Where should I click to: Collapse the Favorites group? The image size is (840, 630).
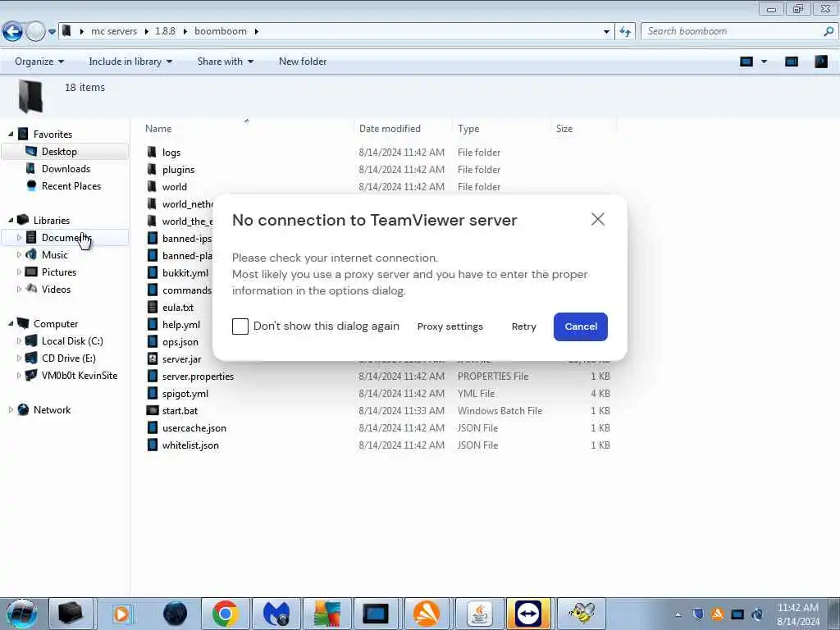click(x=11, y=134)
